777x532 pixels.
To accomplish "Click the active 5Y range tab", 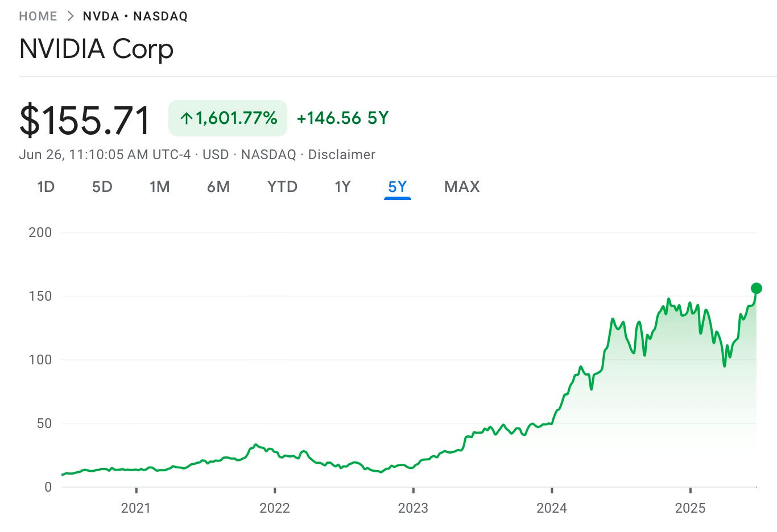I will pyautogui.click(x=398, y=186).
